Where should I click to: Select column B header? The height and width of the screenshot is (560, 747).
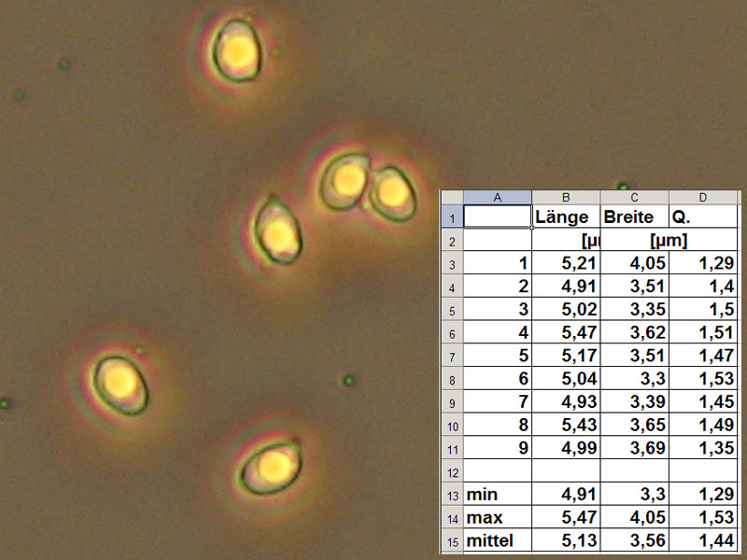click(x=566, y=197)
